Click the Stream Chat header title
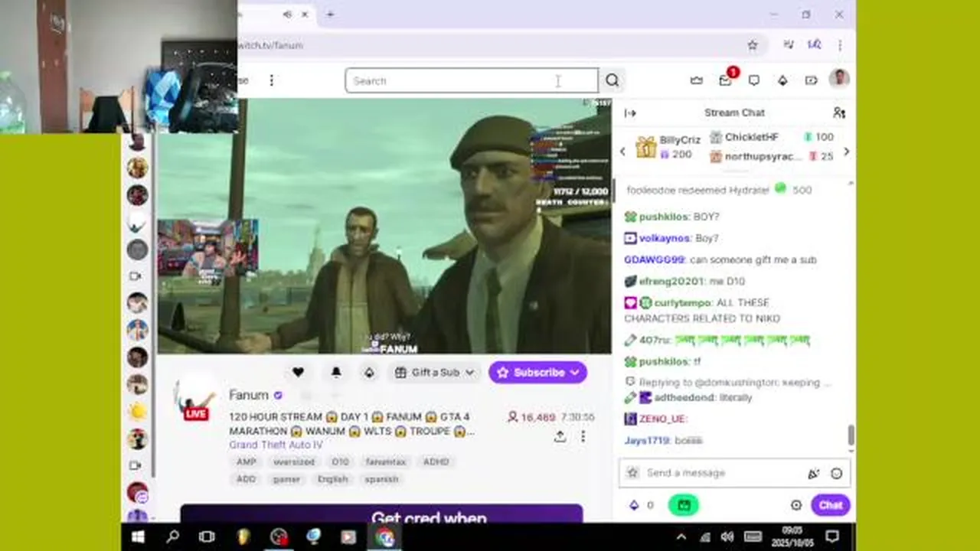Viewport: 980px width, 551px height. (x=734, y=112)
